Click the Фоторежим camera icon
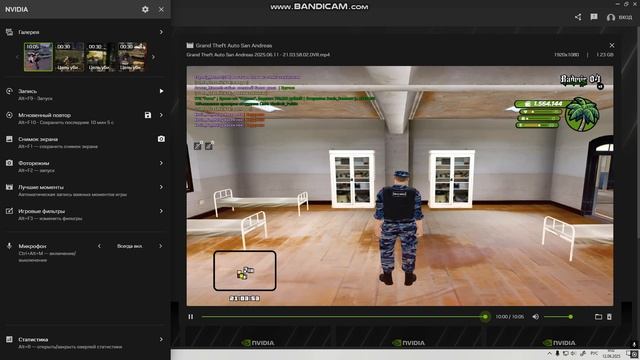This screenshot has width=640, height=360. [x=9, y=163]
